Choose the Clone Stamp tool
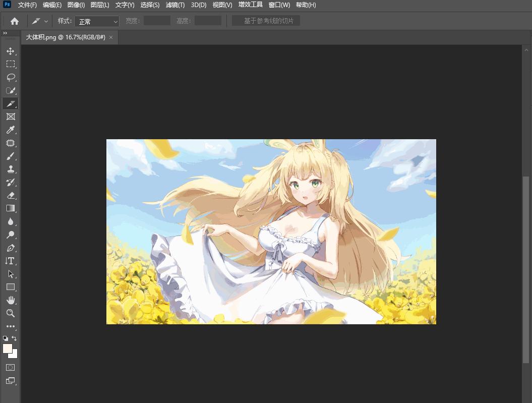532x403 pixels. tap(10, 169)
